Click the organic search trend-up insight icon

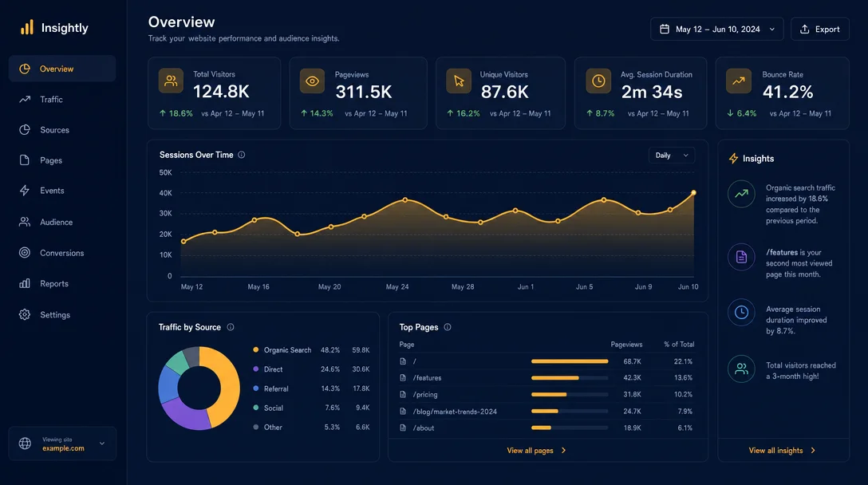[741, 194]
